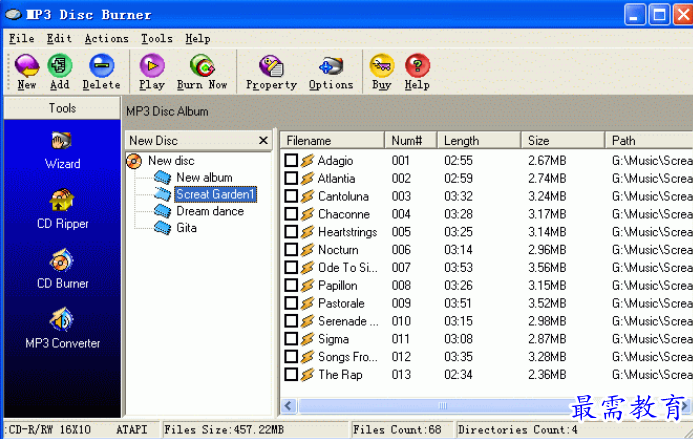Click the Gita album icon
The height and width of the screenshot is (439, 693).
[x=163, y=228]
